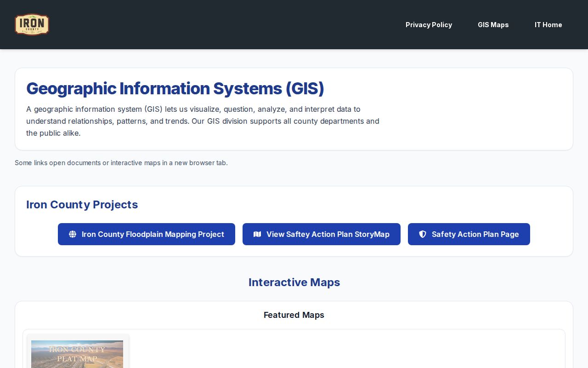Click the globe icon on Floodplain Mapping button
The image size is (588, 368).
coord(73,234)
